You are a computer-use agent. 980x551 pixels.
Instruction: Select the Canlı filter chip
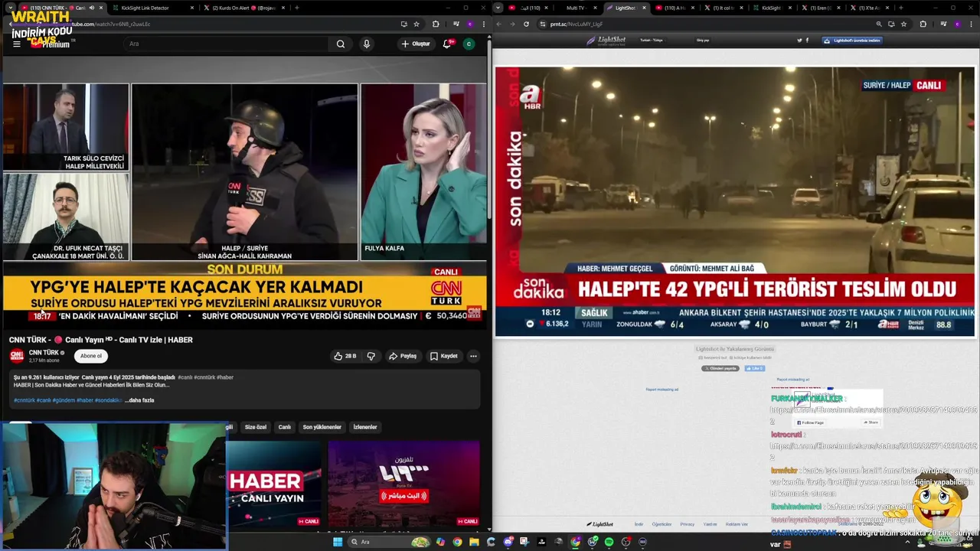285,427
